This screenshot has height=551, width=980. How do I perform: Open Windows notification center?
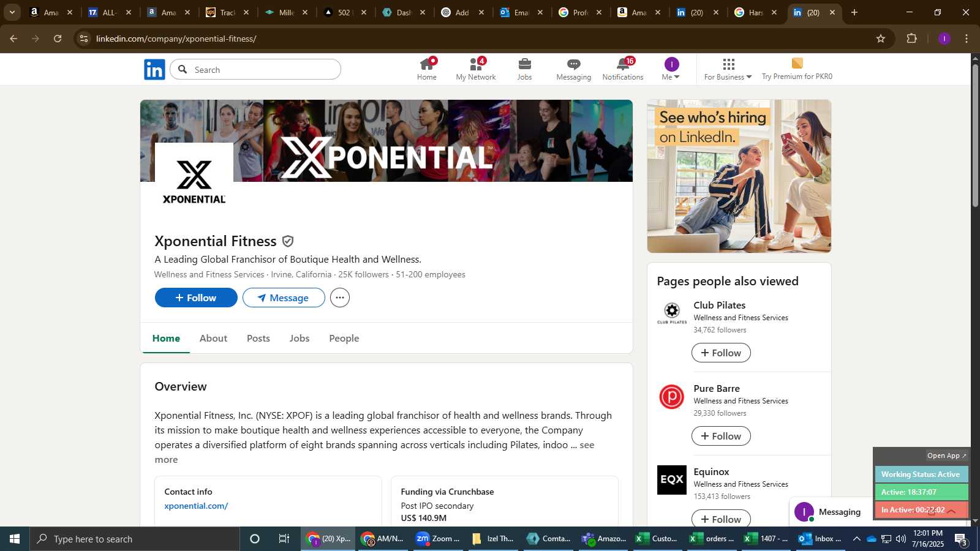point(960,539)
